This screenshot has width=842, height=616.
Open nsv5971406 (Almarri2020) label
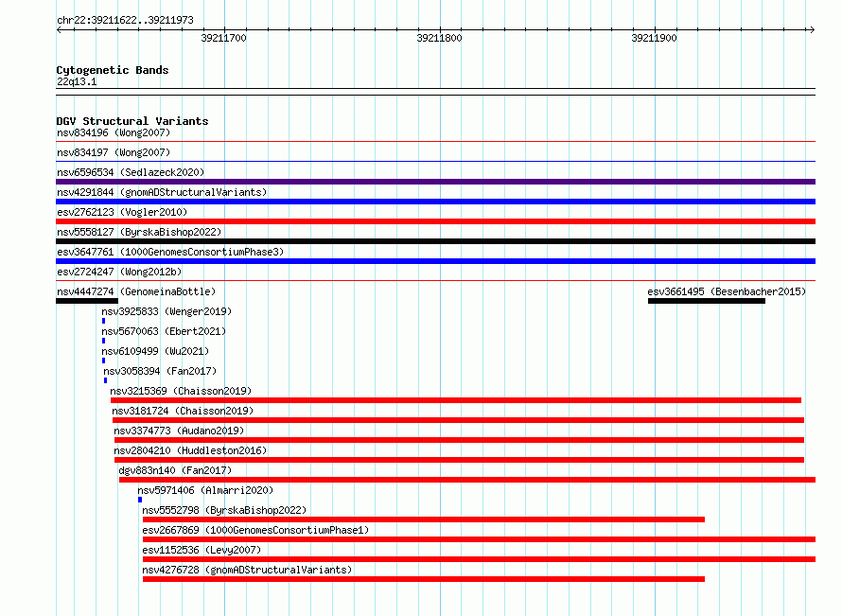pos(205,490)
